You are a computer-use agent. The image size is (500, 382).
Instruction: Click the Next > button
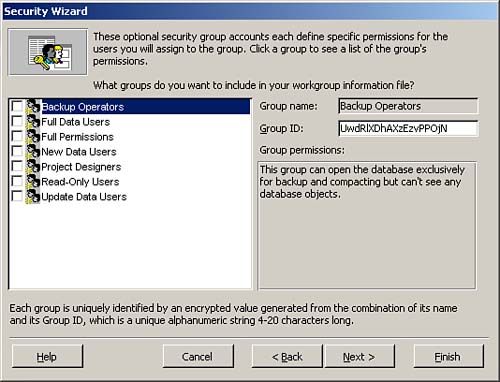tap(359, 357)
